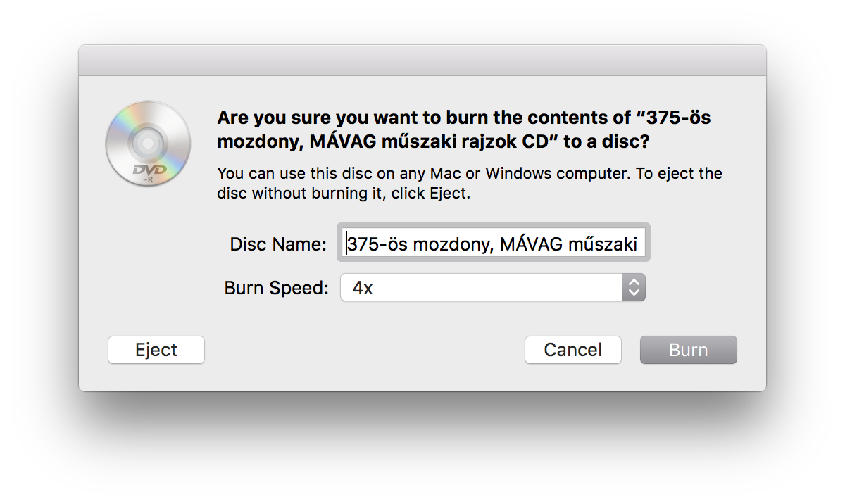Click the dialog's gray title bar
845x504 pixels.
pyautogui.click(x=423, y=61)
